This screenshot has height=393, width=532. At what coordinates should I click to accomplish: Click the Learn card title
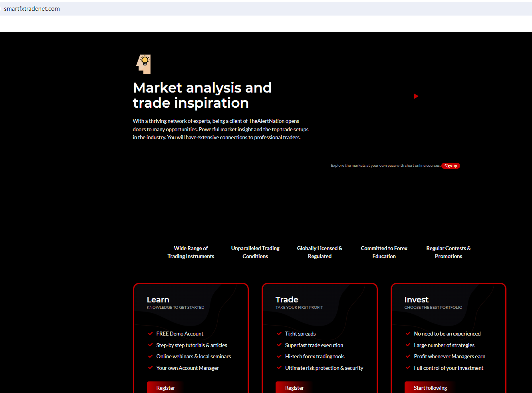coord(158,300)
